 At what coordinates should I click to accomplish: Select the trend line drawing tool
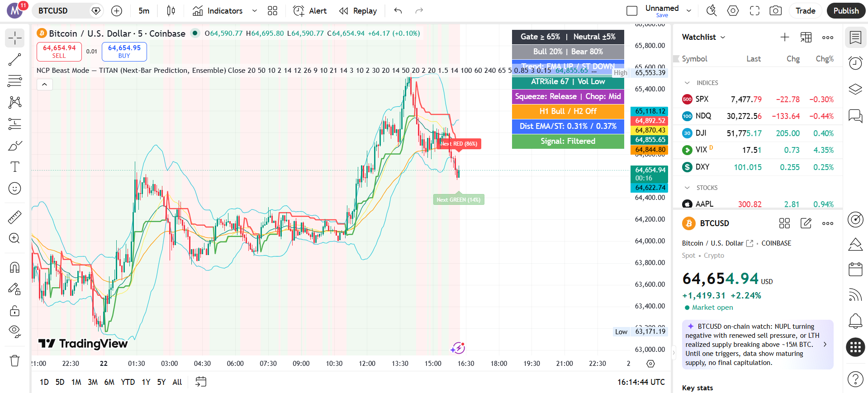pos(15,60)
